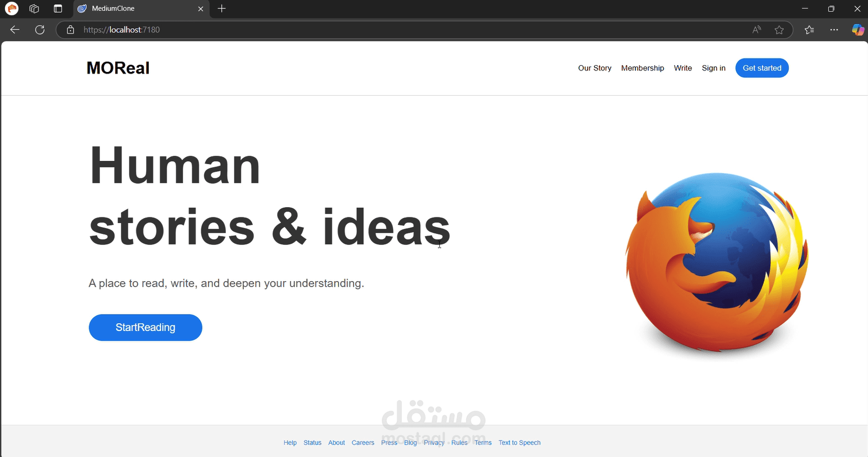Click the 'A place to read, write' tagline
This screenshot has height=457, width=868.
tap(226, 283)
